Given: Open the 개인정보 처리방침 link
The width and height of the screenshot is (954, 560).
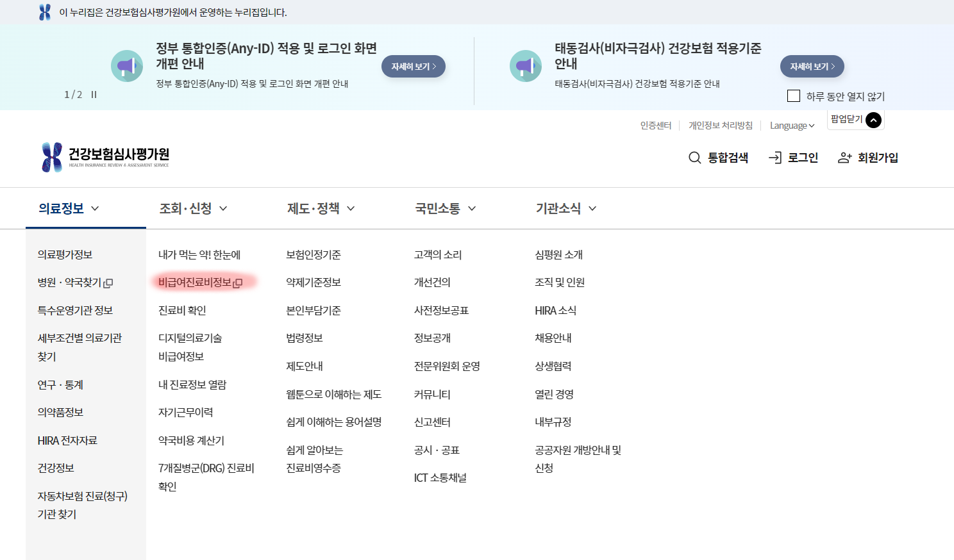Looking at the screenshot, I should (720, 126).
